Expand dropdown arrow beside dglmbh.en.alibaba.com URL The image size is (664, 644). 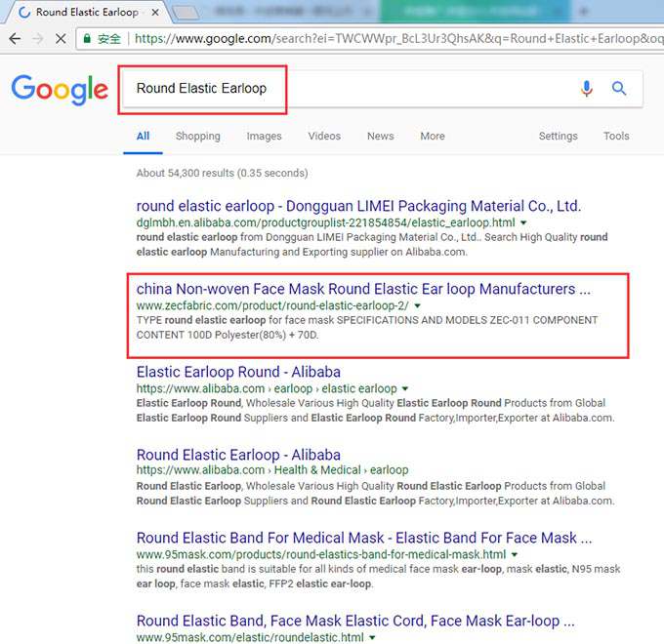523,223
